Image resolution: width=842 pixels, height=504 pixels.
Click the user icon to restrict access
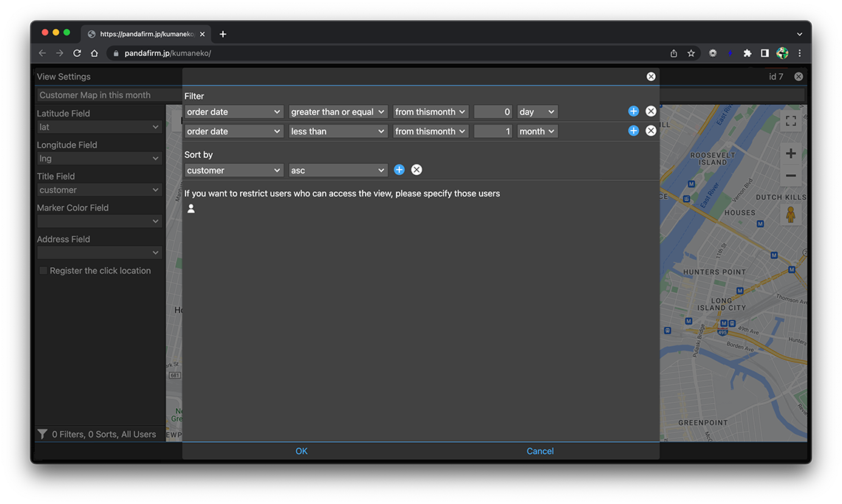[x=191, y=209]
